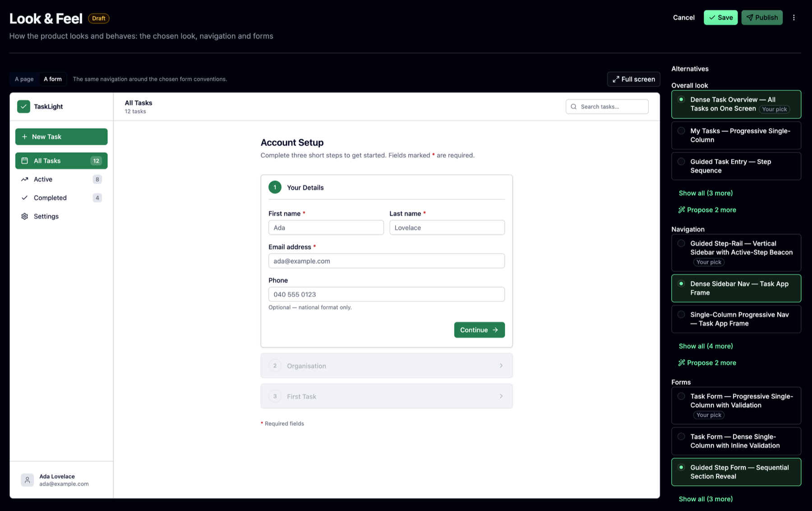Click the Continue button
Image resolution: width=812 pixels, height=511 pixels.
[x=479, y=330]
